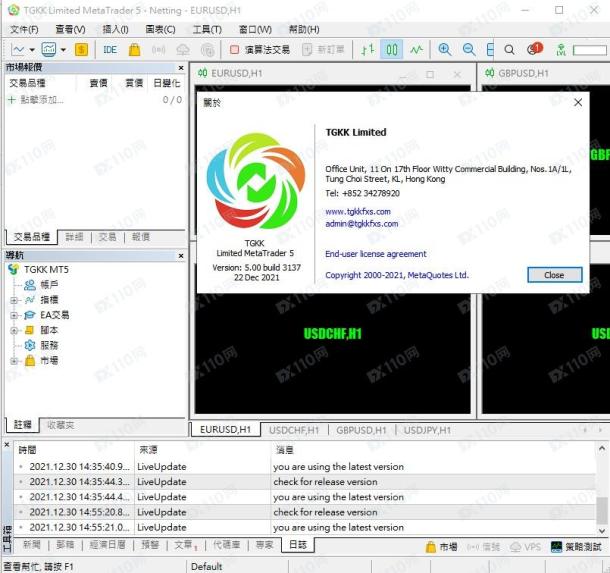
Task: Expand the 腳本 scripts node
Action: click(x=14, y=331)
